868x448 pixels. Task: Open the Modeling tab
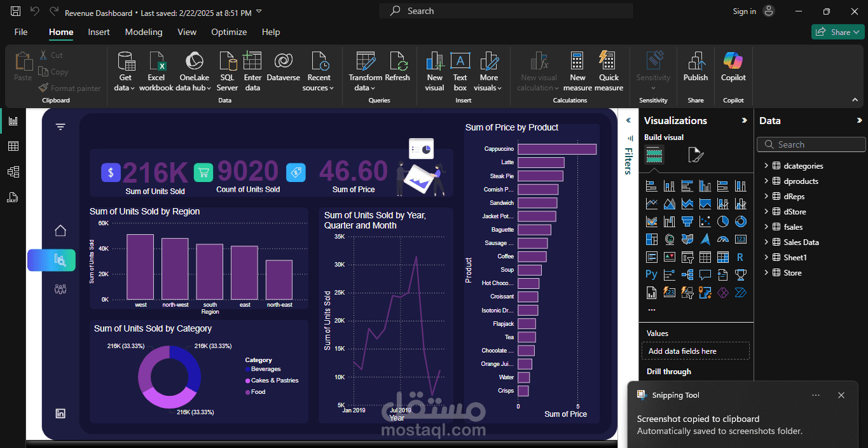coord(144,32)
